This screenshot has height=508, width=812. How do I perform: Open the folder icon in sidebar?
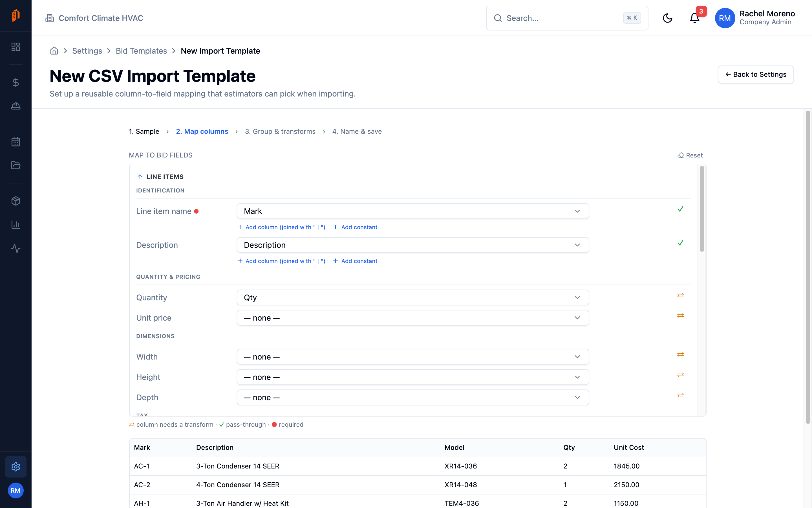[x=16, y=165]
